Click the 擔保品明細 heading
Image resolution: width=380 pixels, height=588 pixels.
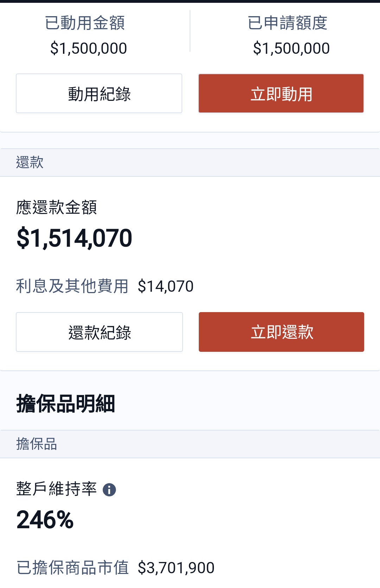point(66,403)
